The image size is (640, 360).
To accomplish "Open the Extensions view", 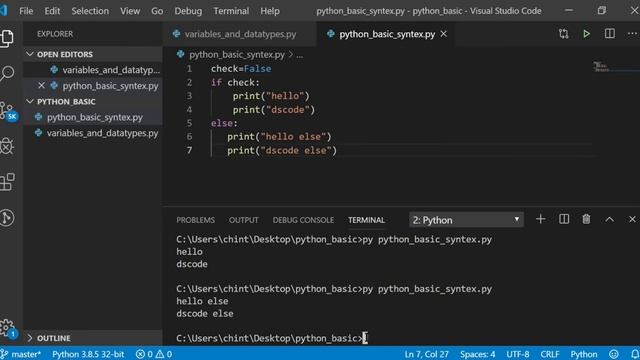I will coord(7,182).
